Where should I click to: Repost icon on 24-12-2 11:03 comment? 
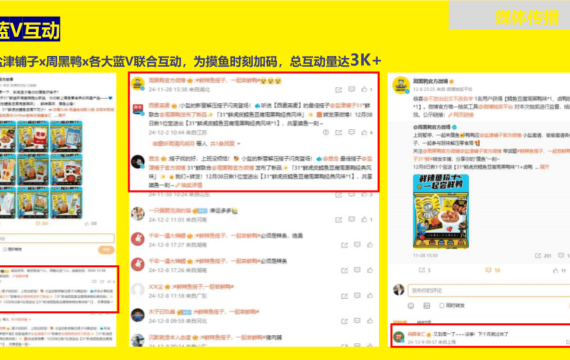[x=338, y=220]
